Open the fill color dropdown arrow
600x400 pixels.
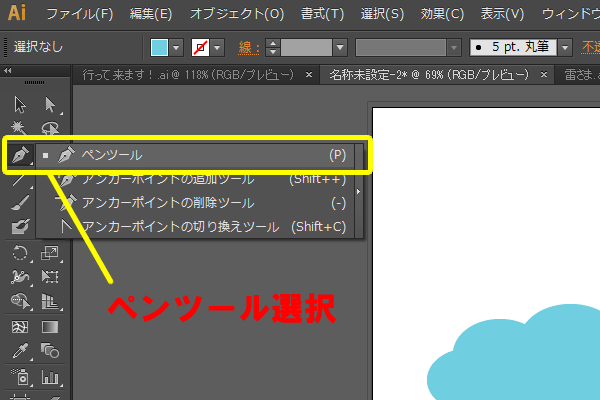coord(176,48)
